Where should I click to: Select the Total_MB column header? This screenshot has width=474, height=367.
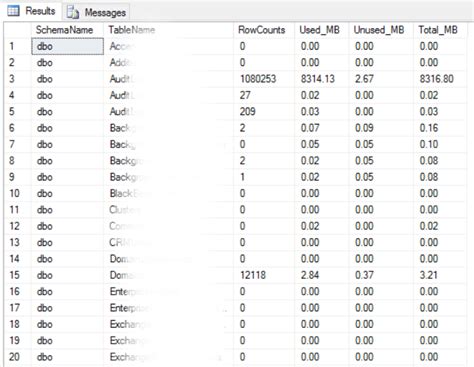[440, 30]
